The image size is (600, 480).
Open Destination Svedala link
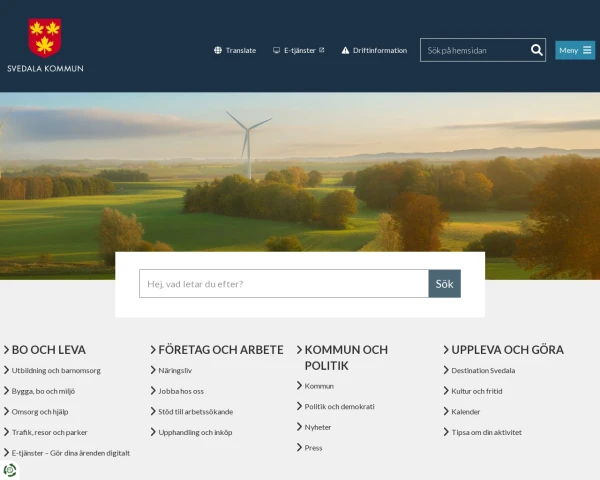(x=483, y=371)
